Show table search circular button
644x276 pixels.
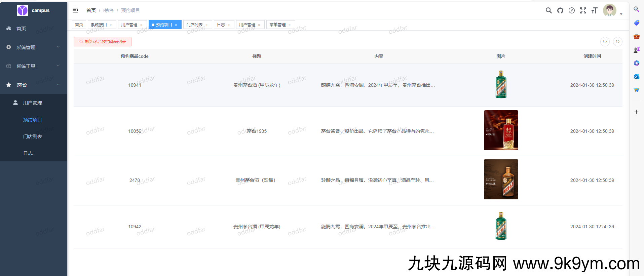pos(605,42)
